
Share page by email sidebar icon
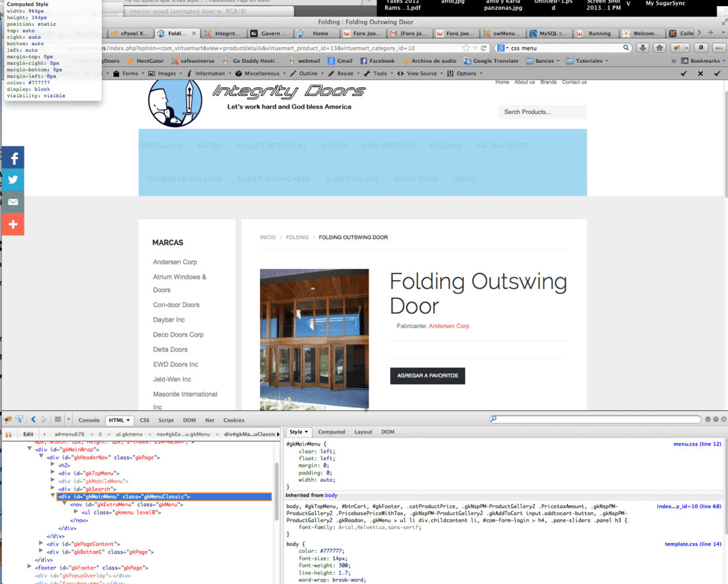[x=13, y=202]
